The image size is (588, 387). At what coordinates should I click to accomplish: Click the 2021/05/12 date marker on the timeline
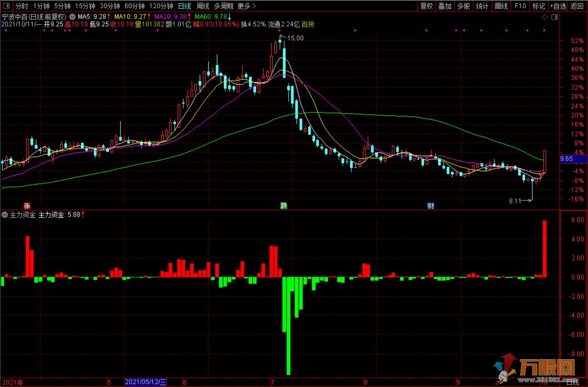pos(145,382)
